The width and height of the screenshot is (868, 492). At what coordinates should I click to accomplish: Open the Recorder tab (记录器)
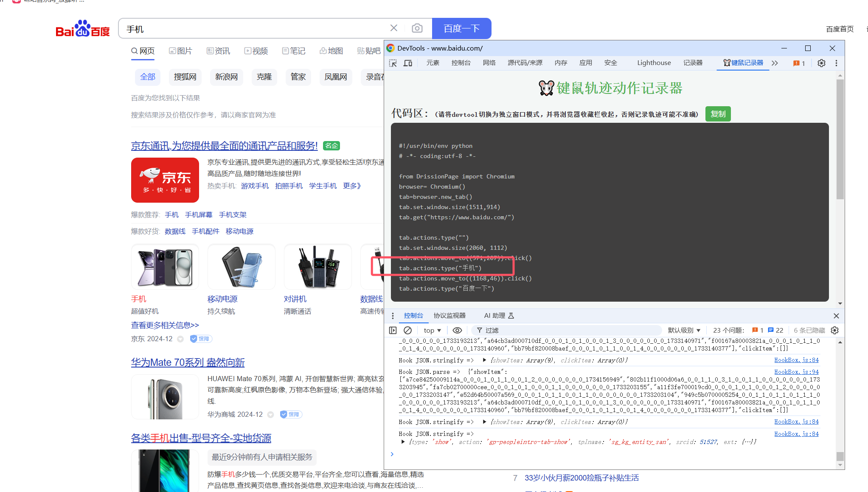(693, 63)
